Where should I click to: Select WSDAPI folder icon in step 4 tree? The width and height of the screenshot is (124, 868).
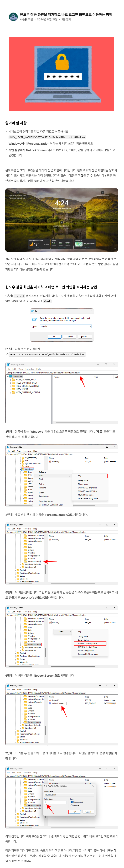pos(26,559)
